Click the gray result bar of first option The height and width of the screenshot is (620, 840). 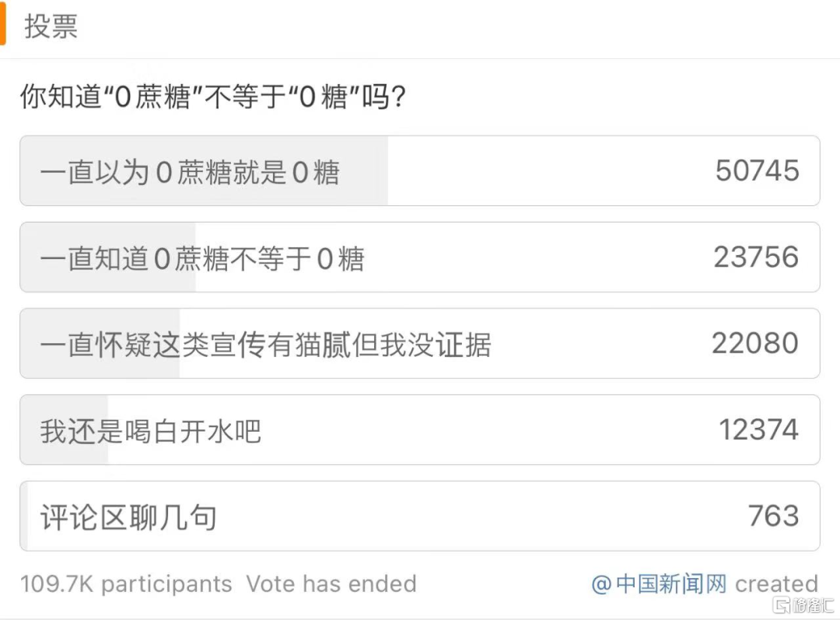366,171
